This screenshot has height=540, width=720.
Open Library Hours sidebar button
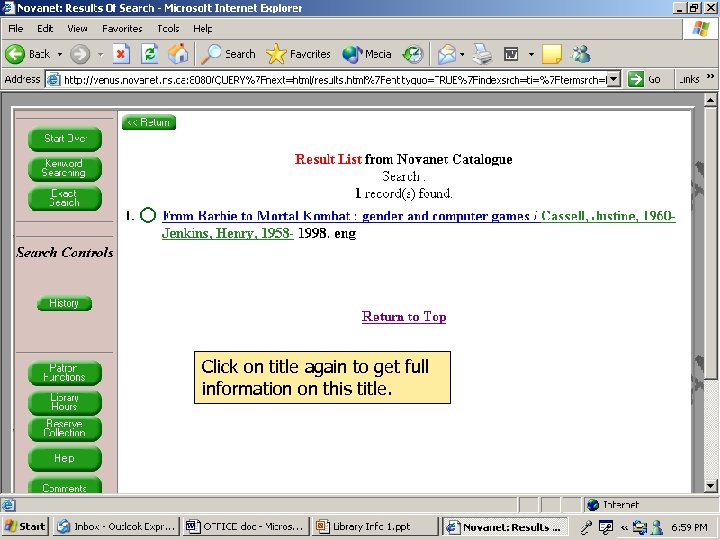point(65,403)
